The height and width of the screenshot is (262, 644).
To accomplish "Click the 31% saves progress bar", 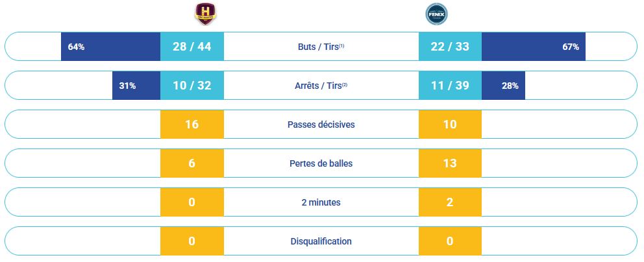I will pos(136,86).
